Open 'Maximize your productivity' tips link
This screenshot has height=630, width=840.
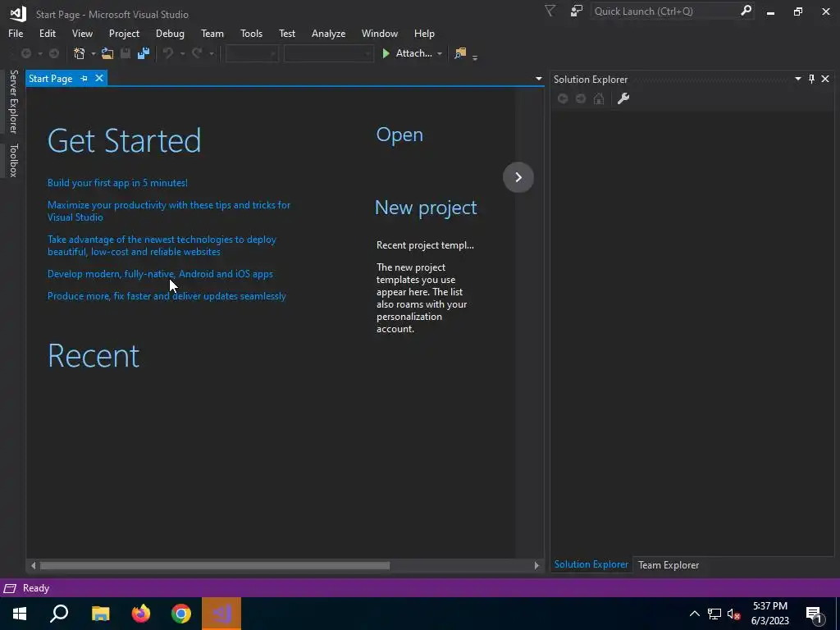coord(169,211)
